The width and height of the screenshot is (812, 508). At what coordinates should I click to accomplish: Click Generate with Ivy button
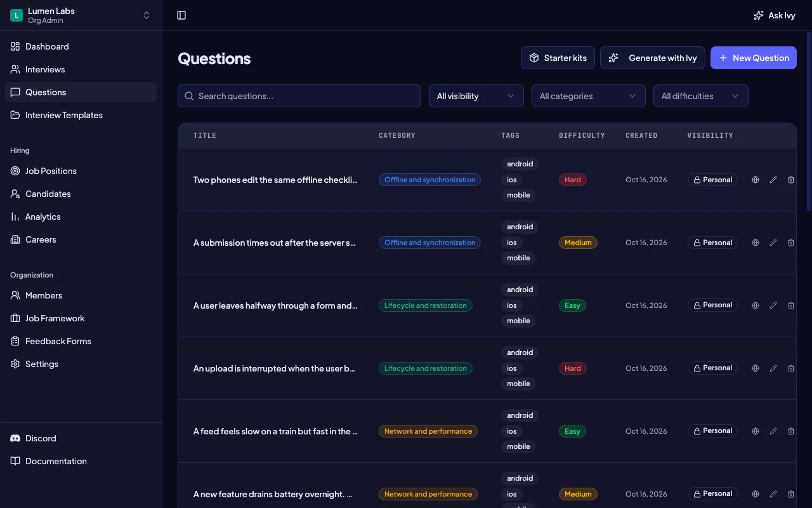click(653, 58)
